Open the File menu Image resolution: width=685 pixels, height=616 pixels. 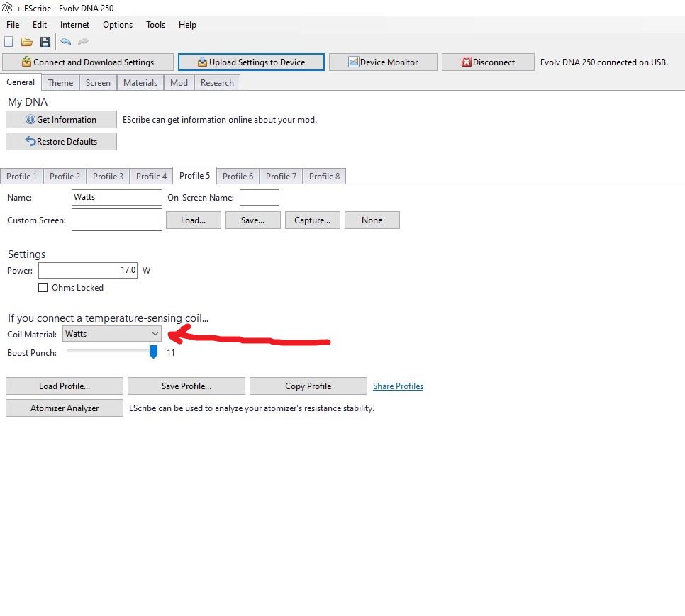click(x=13, y=25)
